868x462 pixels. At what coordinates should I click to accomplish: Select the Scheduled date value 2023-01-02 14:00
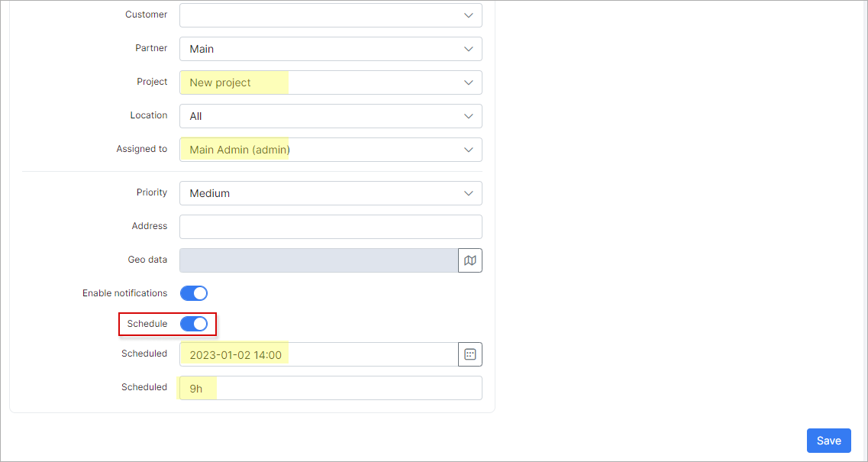pos(234,354)
